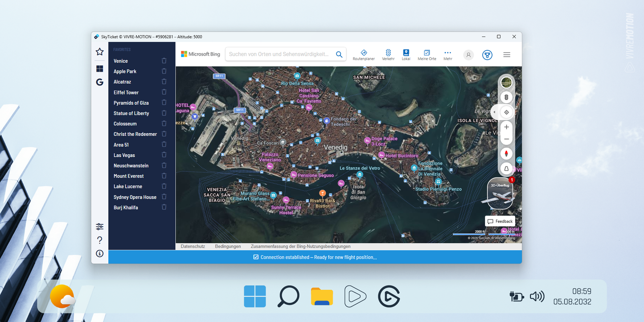Select the Lokal search icon
Screen dimensions: 644x322
pyautogui.click(x=406, y=54)
